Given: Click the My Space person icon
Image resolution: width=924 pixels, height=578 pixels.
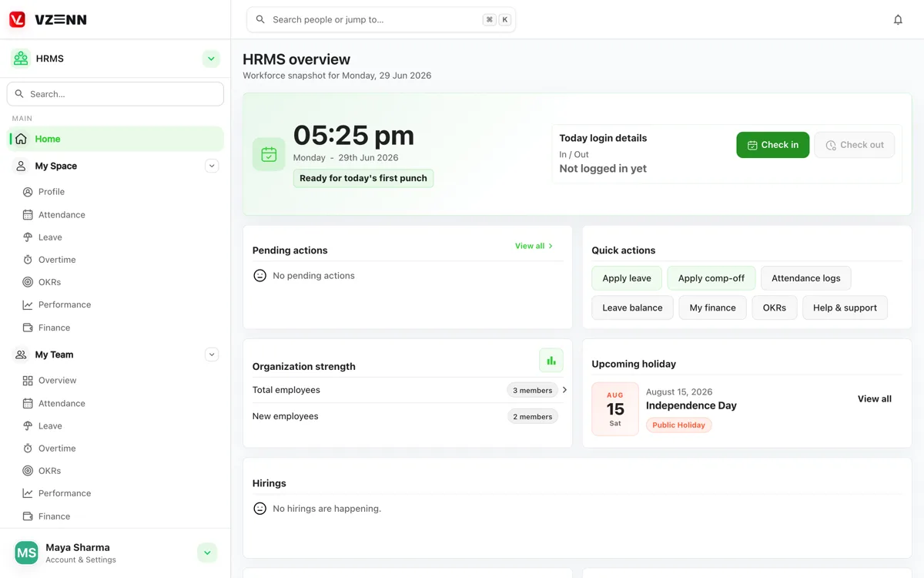Looking at the screenshot, I should point(21,166).
